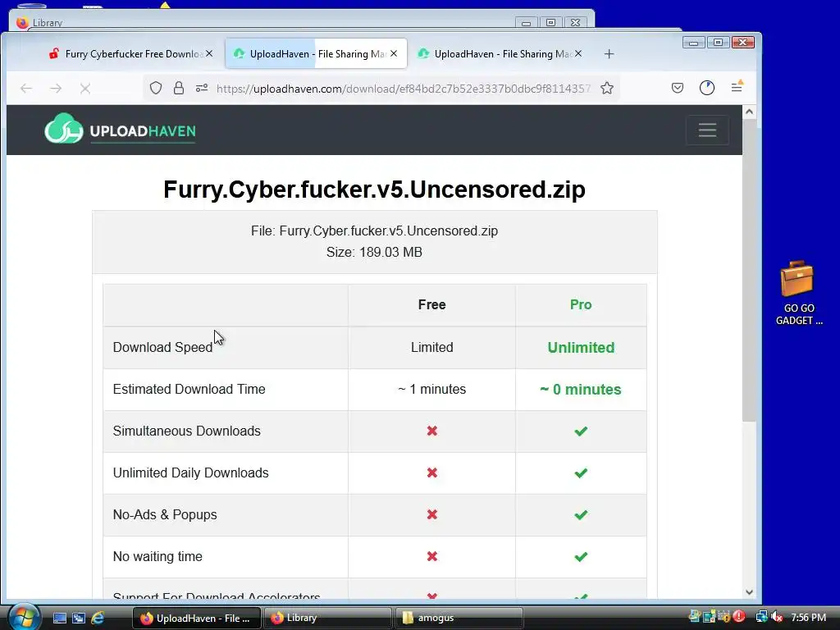Close the third UploadHaven tab
This screenshot has height=630, width=840.
click(578, 53)
